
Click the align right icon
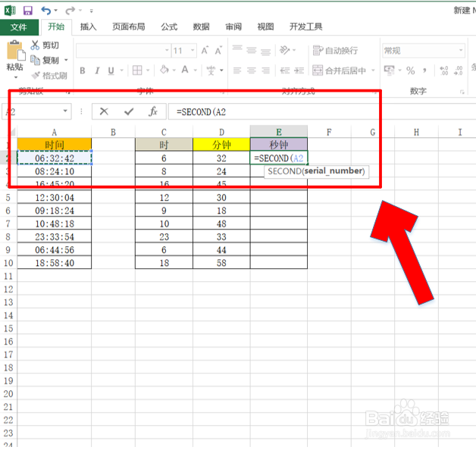point(265,70)
